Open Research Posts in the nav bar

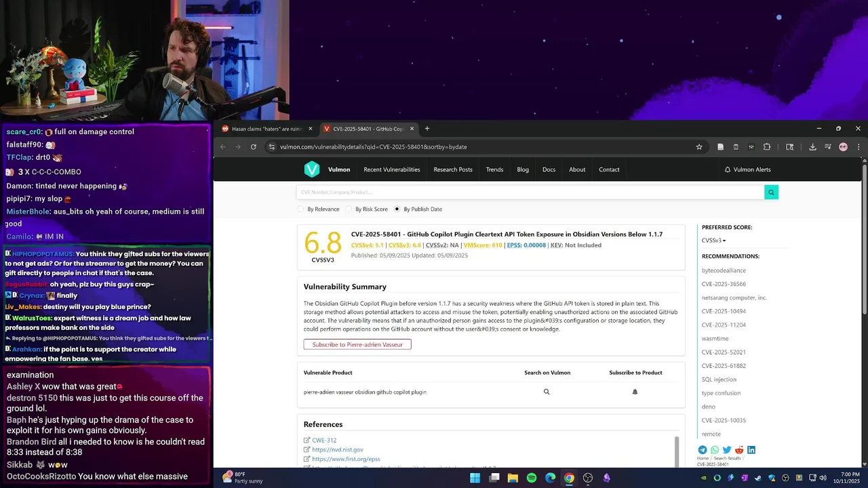(x=453, y=169)
